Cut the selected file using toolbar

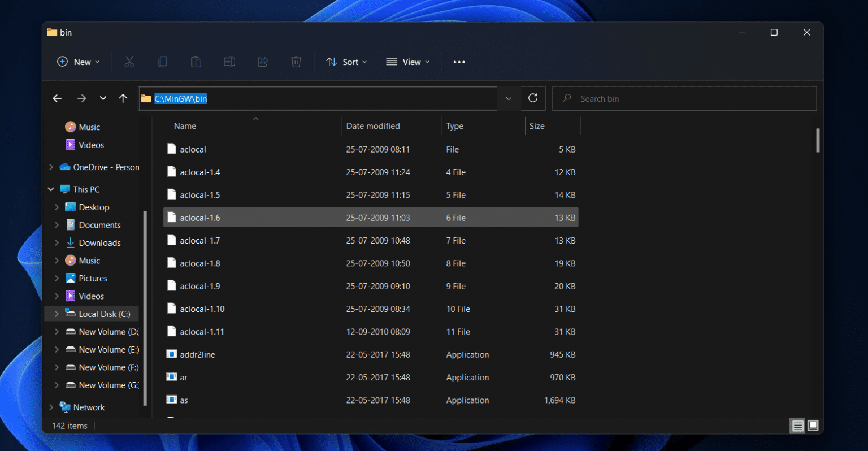(x=129, y=62)
